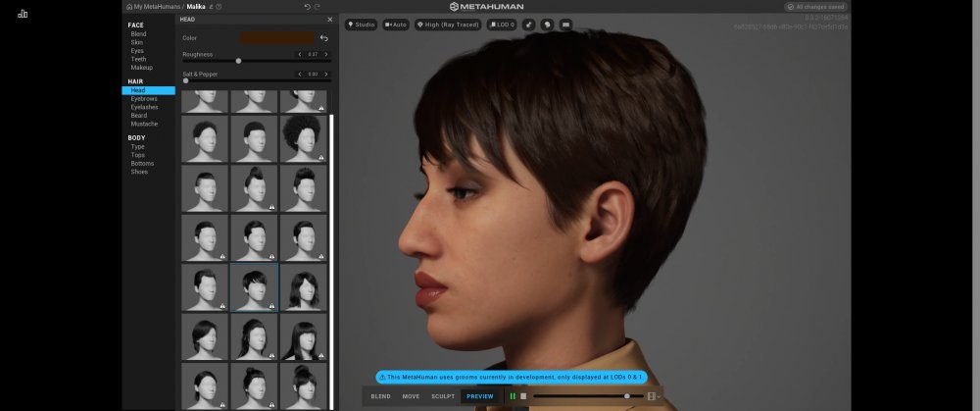Pause the animation preview
Viewport: 980px width, 411px height.
pos(513,396)
